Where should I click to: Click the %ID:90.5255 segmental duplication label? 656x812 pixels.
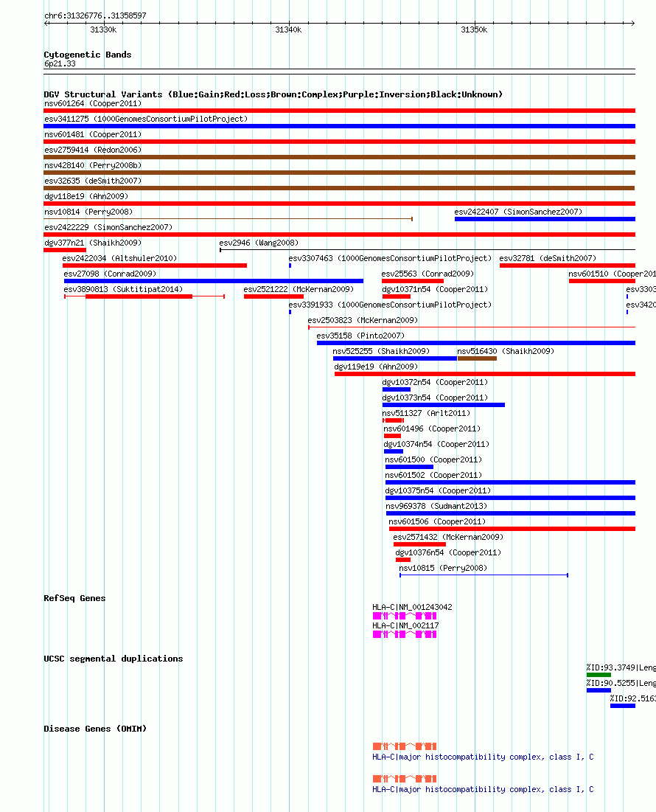click(621, 684)
